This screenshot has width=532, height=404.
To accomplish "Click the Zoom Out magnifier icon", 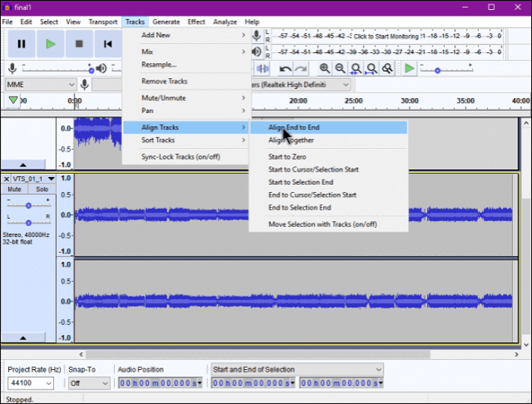I will point(340,69).
